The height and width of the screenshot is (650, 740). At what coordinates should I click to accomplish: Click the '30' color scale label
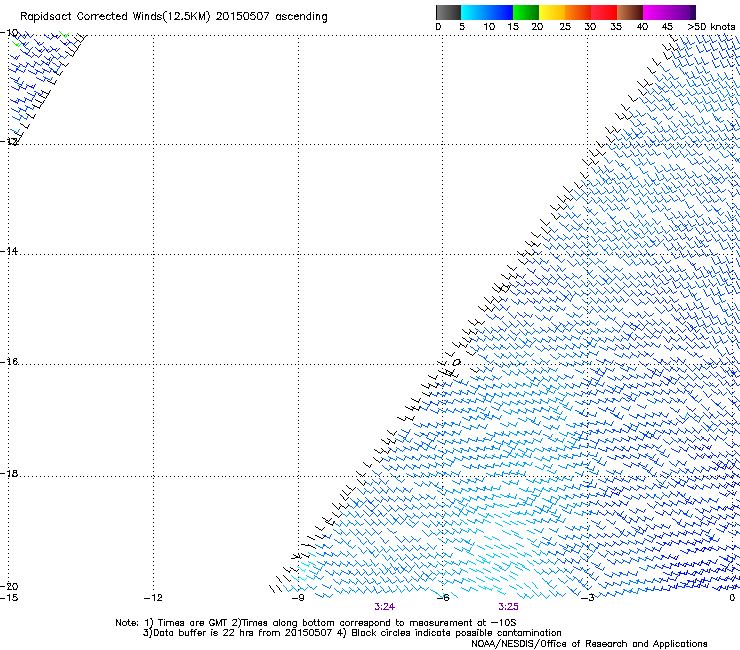click(x=590, y=27)
